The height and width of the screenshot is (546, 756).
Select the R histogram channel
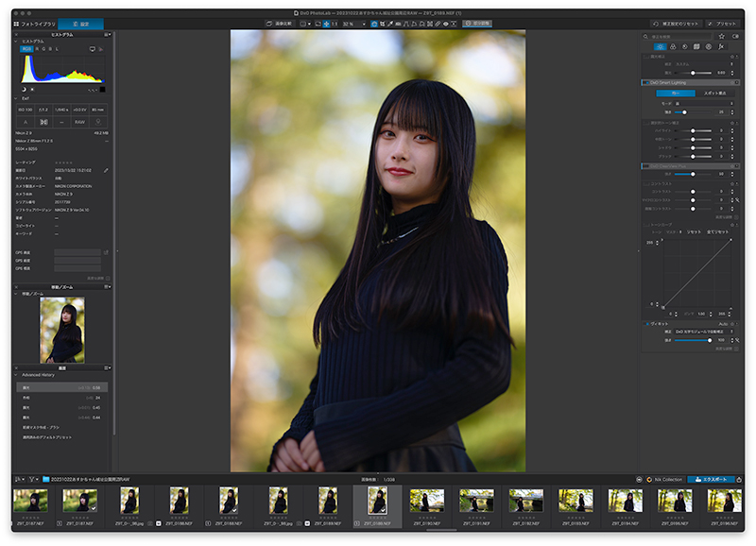[x=37, y=49]
